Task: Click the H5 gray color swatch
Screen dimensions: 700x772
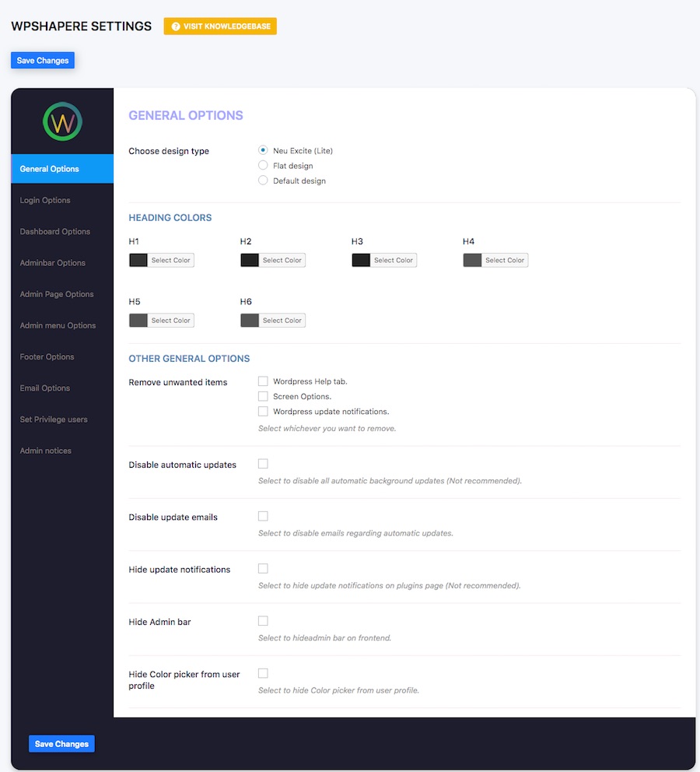Action: (138, 321)
